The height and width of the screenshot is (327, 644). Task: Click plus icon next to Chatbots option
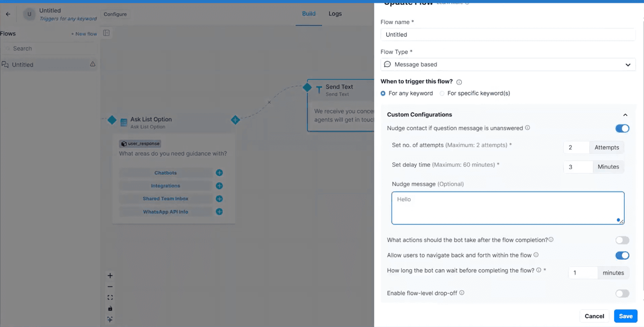219,173
